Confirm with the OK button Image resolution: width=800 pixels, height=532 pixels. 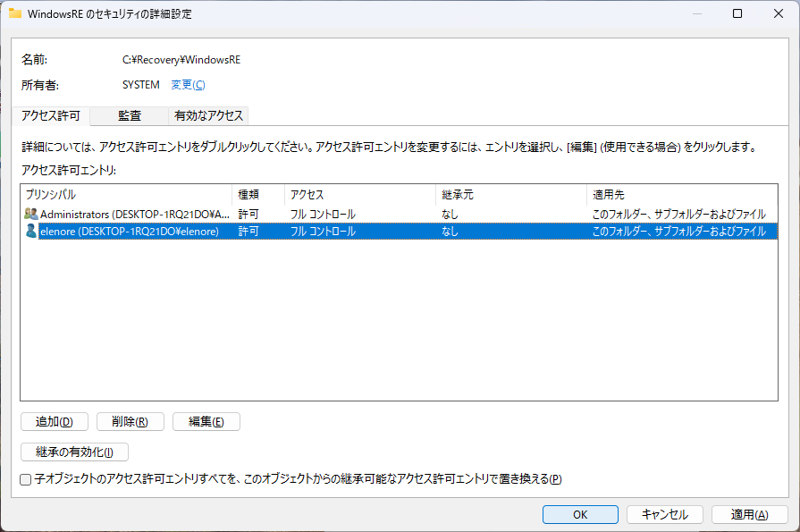coord(580,514)
